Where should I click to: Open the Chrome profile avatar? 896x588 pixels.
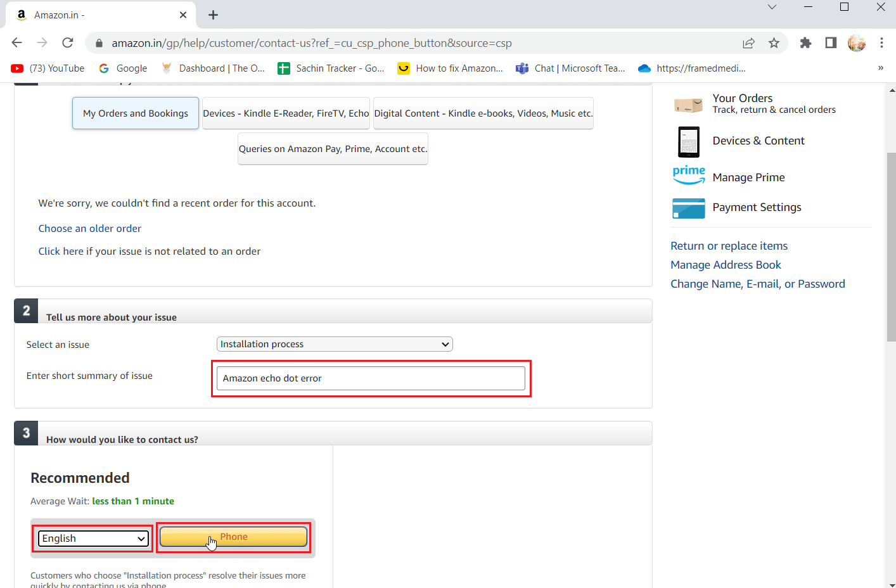pyautogui.click(x=857, y=42)
